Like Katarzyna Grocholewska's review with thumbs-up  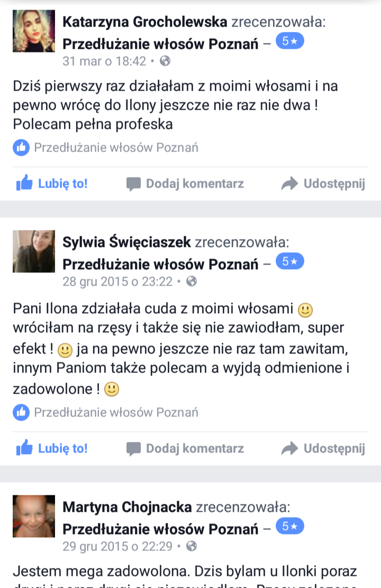click(51, 183)
